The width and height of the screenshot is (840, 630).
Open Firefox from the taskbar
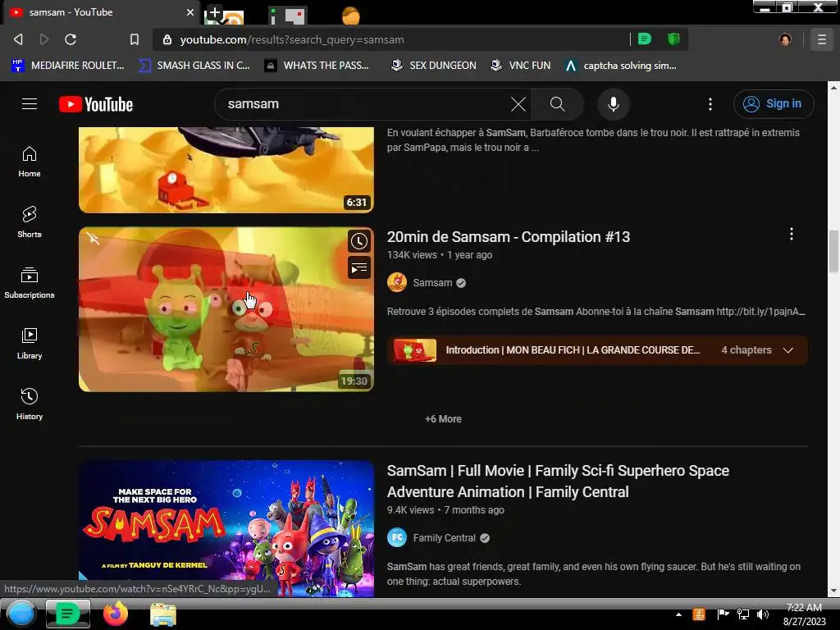click(115, 614)
